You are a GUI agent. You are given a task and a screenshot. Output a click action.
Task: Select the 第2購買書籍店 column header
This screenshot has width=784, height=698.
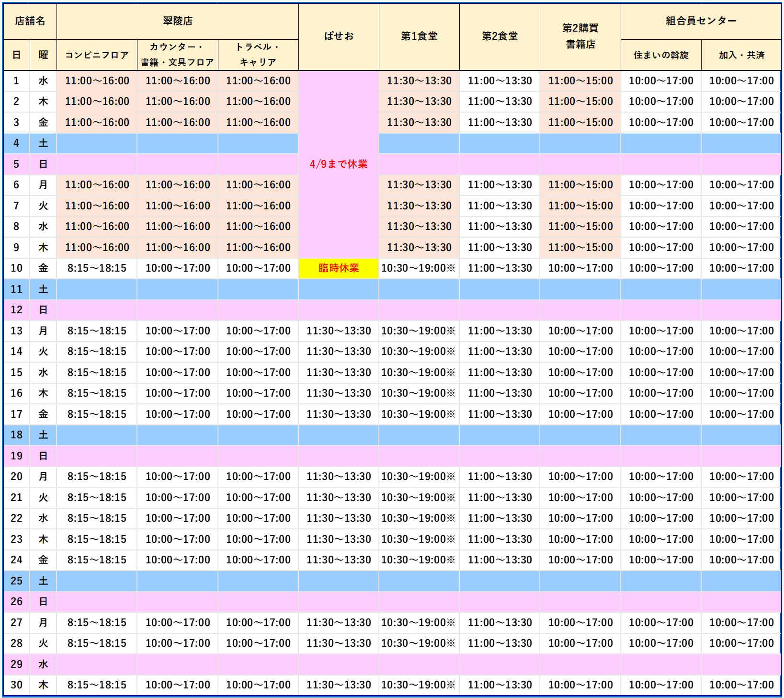[x=580, y=36]
